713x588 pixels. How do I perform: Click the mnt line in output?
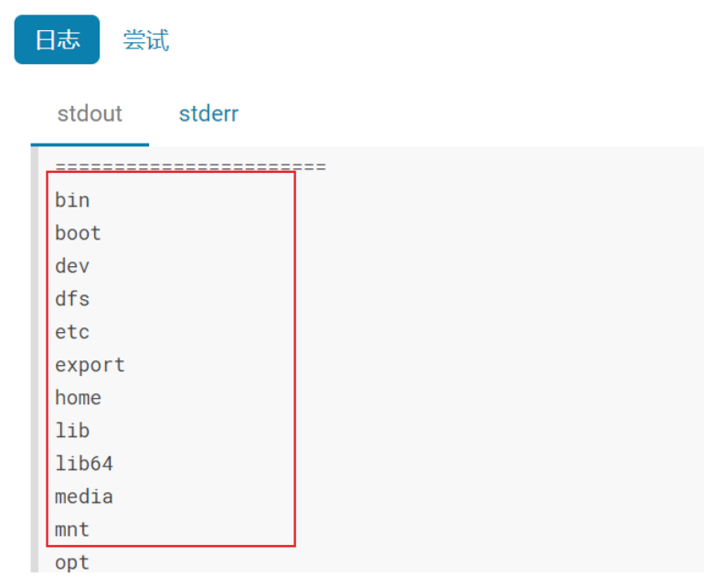pyautogui.click(x=72, y=529)
